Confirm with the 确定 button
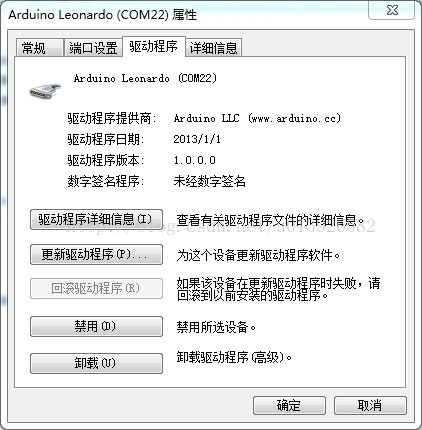 (x=289, y=406)
